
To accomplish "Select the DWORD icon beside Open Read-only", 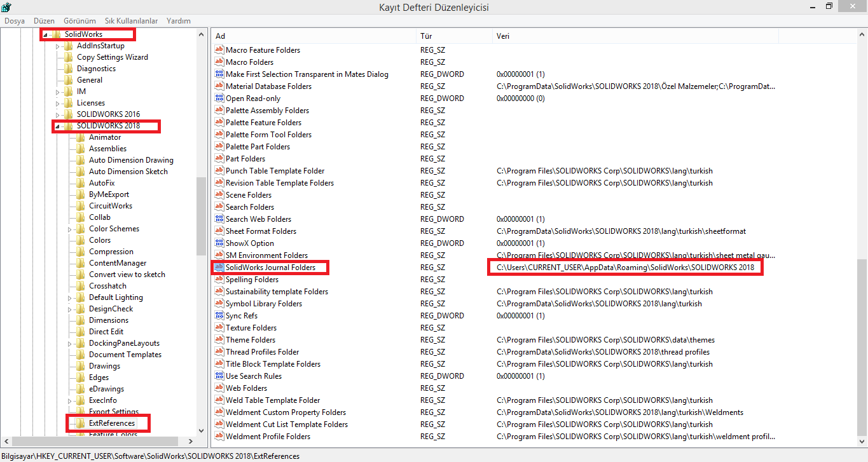I will click(x=219, y=99).
